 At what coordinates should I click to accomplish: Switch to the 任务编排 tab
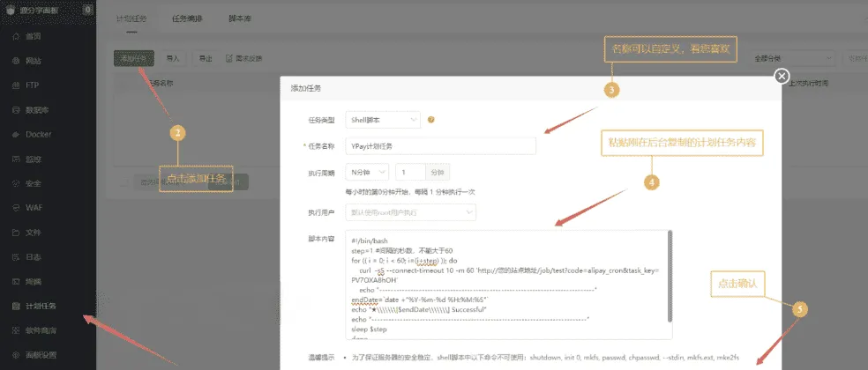(x=187, y=18)
